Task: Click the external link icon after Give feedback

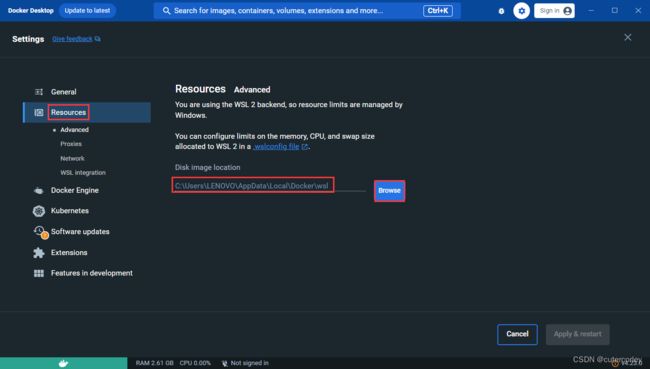Action: click(97, 39)
